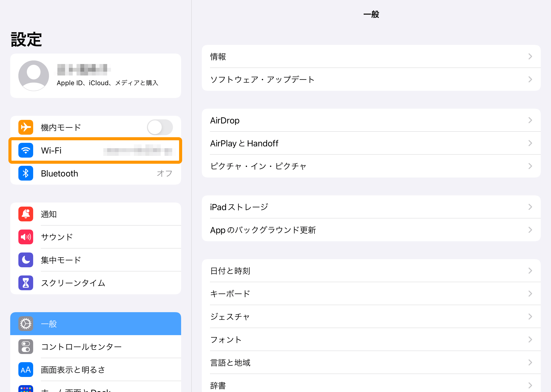Tap the blue Wi-Fi icon
The image size is (551, 392).
[x=26, y=150]
